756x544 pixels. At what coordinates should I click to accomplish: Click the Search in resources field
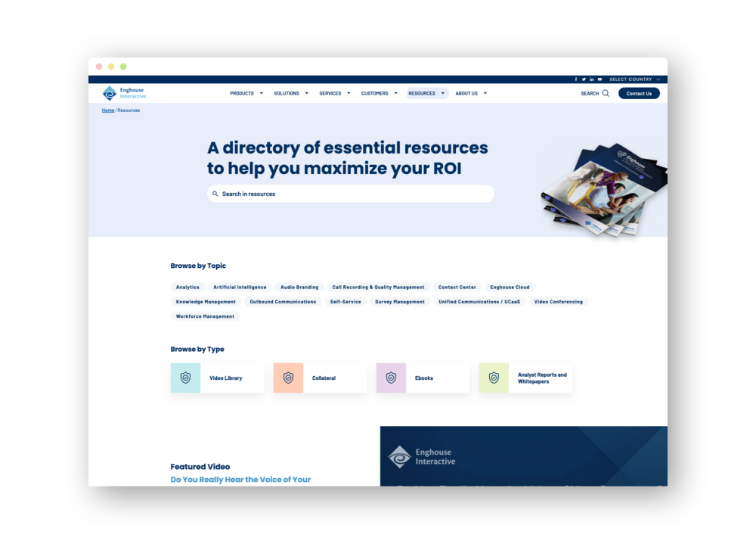tap(351, 194)
